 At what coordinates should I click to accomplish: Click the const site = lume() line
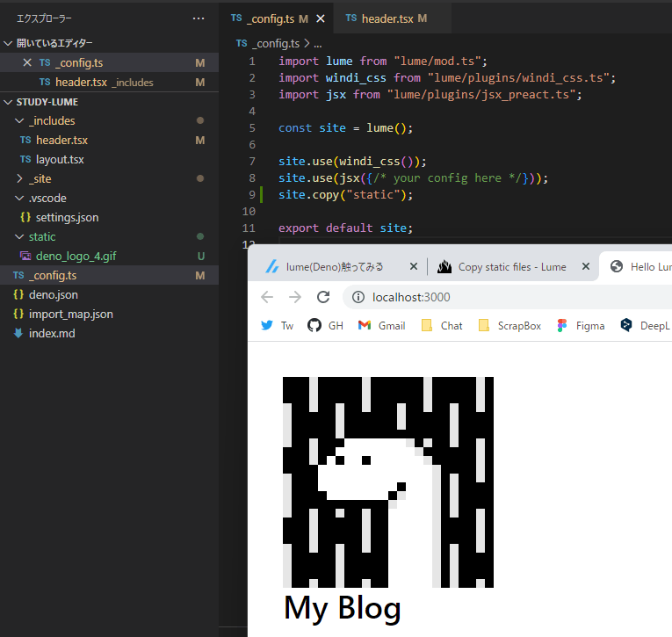pos(345,127)
